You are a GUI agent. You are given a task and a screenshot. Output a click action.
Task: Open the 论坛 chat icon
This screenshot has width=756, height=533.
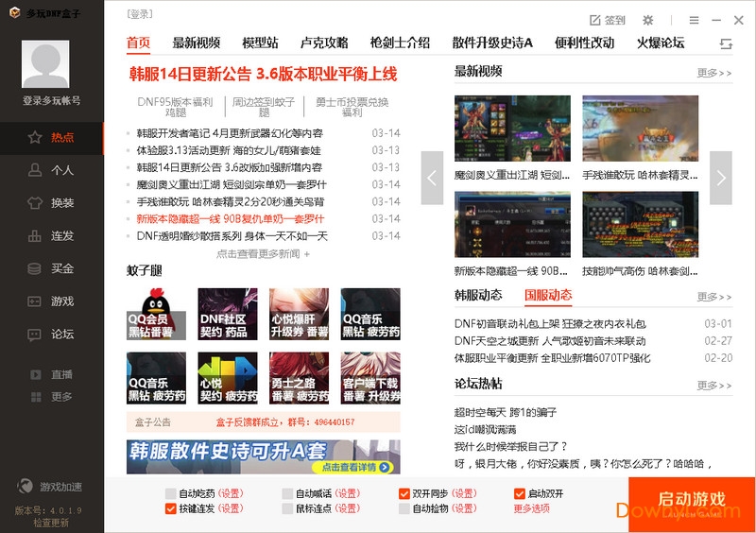pos(35,335)
